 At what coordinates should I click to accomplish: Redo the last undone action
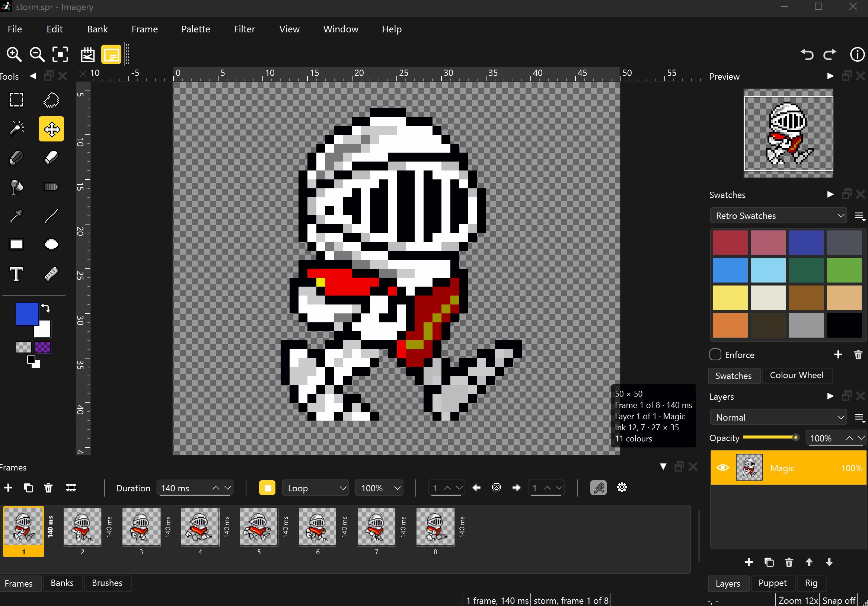click(x=830, y=54)
